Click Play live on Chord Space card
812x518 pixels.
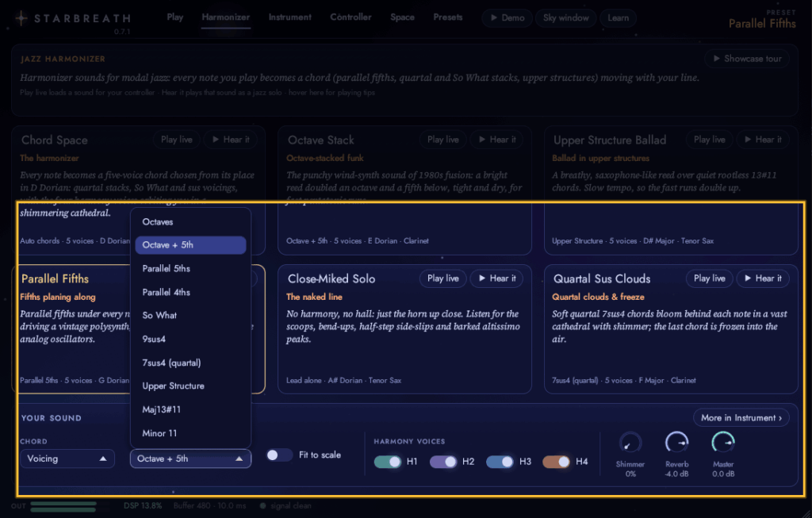pos(177,140)
